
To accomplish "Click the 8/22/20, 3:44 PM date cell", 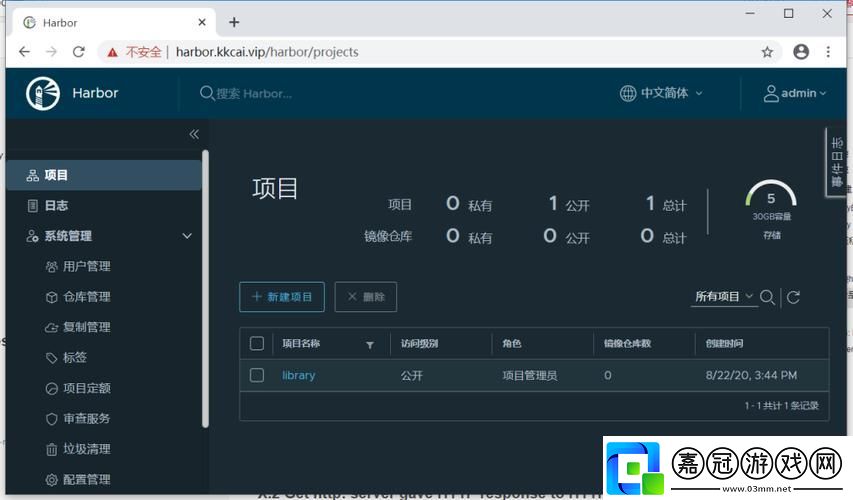I will coord(751,375).
